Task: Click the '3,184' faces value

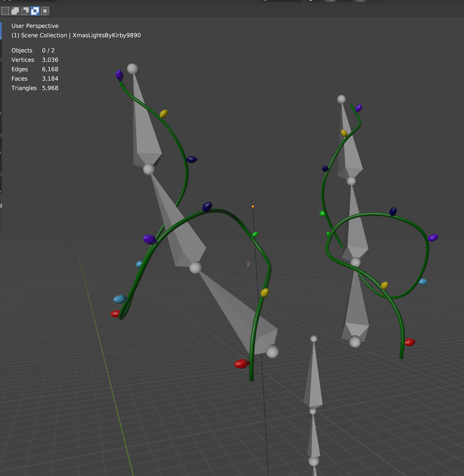Action: coord(50,79)
